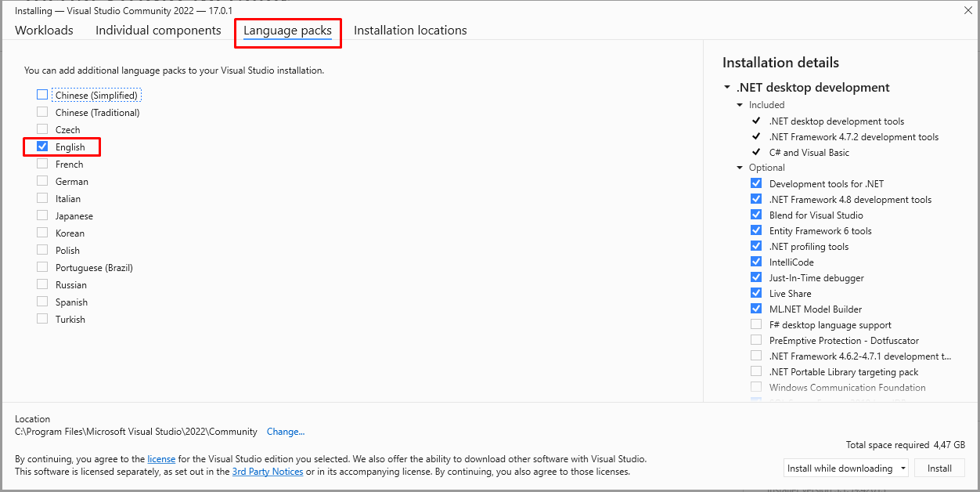The image size is (980, 492).
Task: Select the Language packs tab
Action: pyautogui.click(x=287, y=31)
